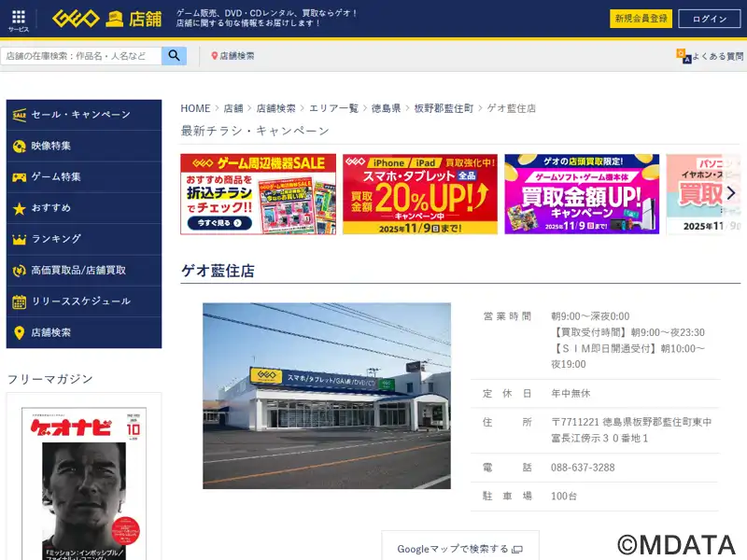Click the ゲオ藍住店 heading
This screenshot has width=747, height=560.
pyautogui.click(x=218, y=271)
